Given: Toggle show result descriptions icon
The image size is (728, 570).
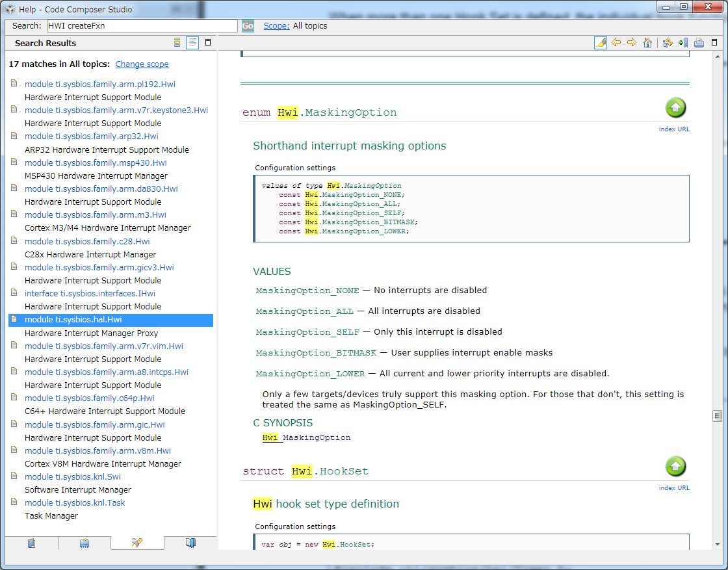Looking at the screenshot, I should coord(192,43).
